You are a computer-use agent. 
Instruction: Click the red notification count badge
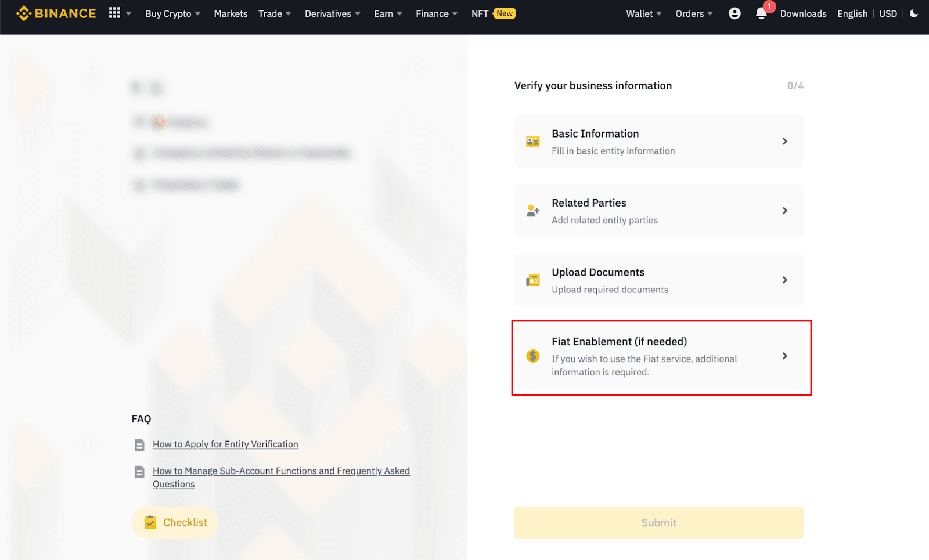[x=769, y=6]
